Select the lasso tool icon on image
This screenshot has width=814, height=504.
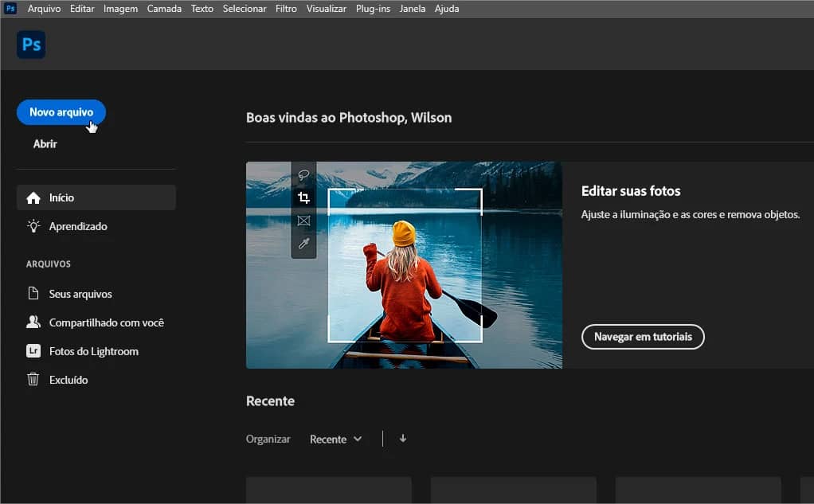[x=303, y=174]
